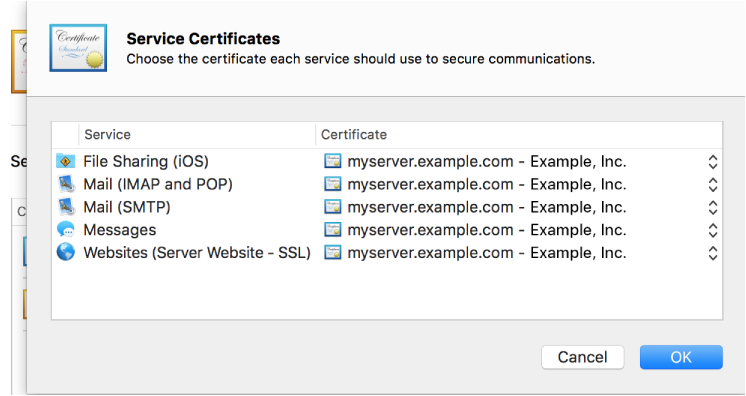The width and height of the screenshot is (746, 396).
Task: Click myserver.example.com certificate text for Websites
Action: (x=487, y=253)
